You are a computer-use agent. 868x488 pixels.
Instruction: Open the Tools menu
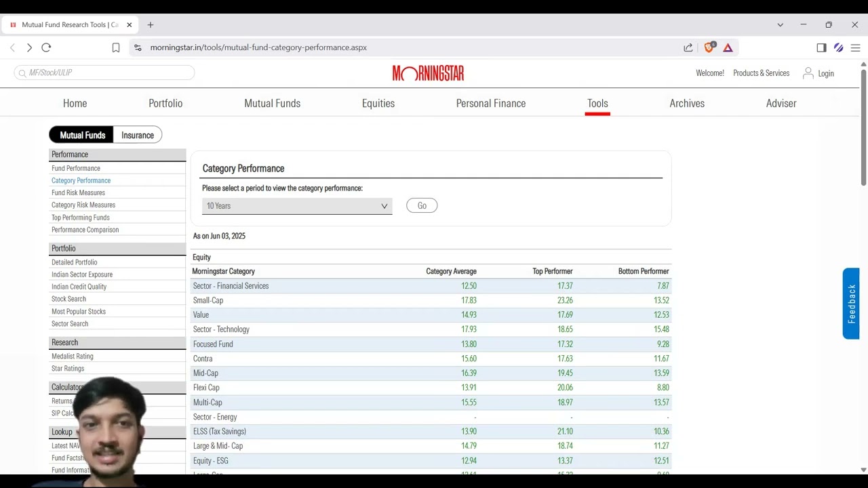point(597,103)
